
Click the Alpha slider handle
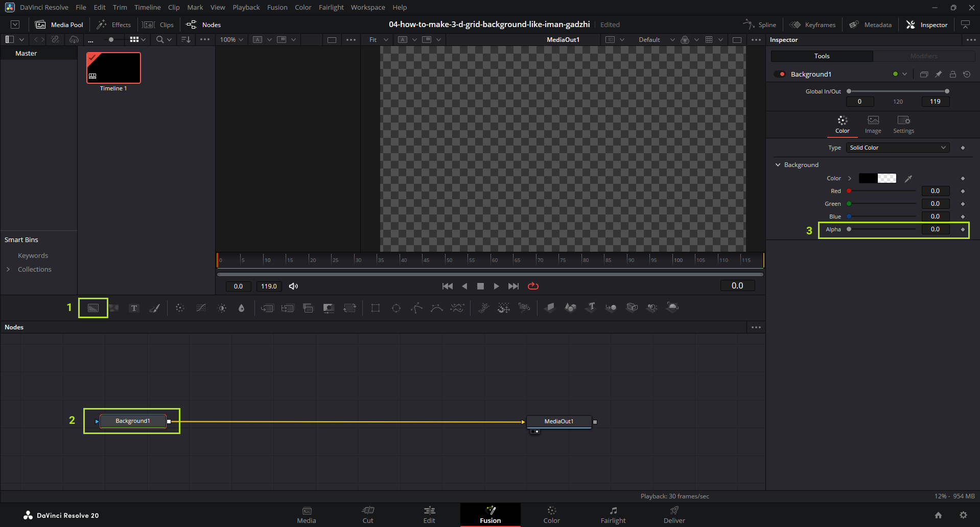tap(849, 229)
